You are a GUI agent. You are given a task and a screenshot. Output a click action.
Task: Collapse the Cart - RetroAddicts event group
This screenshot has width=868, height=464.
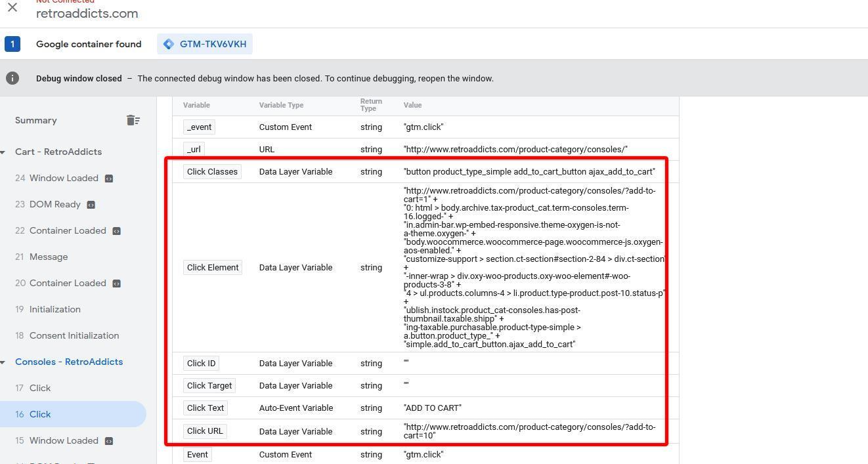4,152
